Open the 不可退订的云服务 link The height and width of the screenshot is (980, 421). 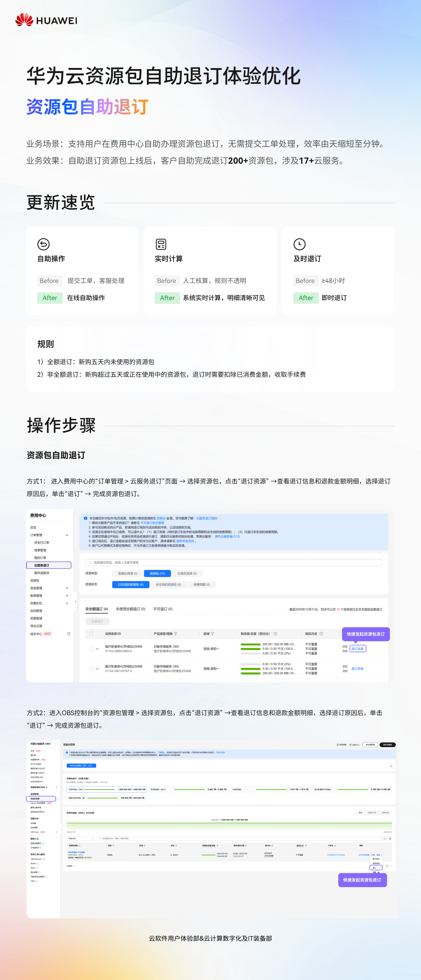point(152,523)
